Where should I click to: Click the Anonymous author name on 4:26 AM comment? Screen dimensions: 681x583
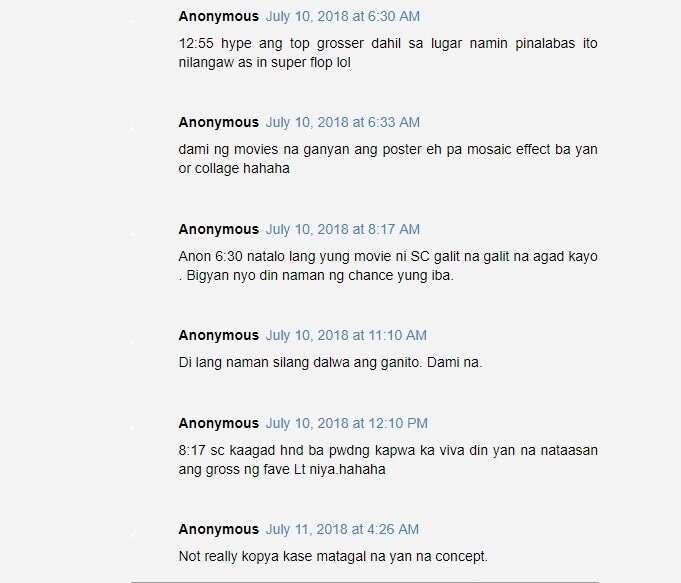click(218, 529)
